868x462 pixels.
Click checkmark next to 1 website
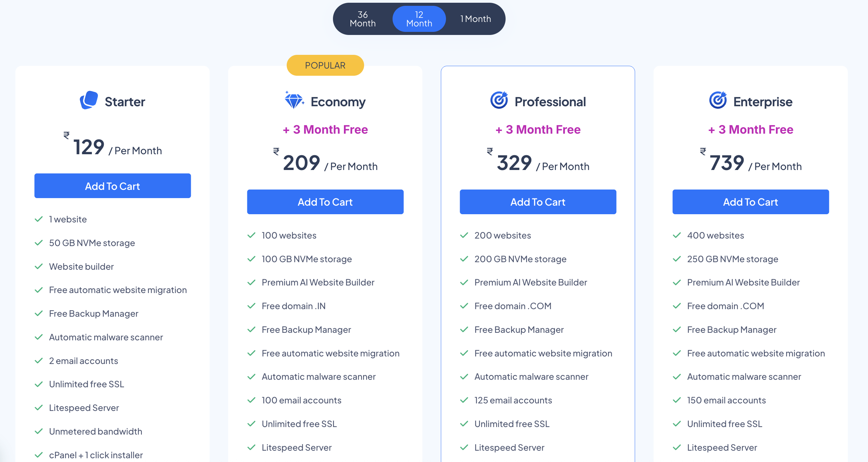(x=39, y=219)
